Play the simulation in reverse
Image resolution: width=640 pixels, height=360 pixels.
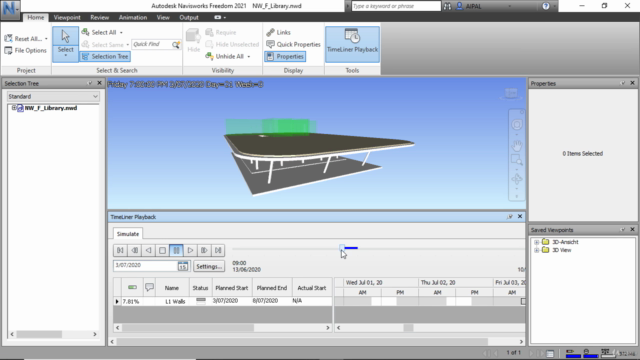148,250
